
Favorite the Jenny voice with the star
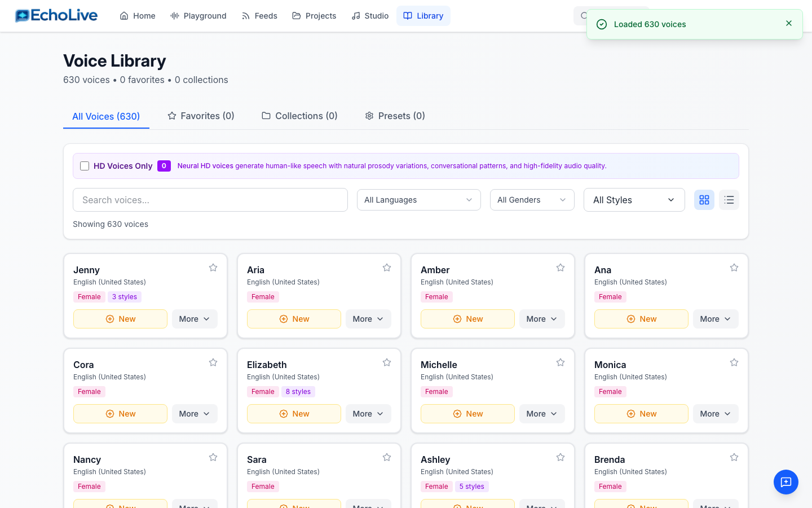(213, 267)
